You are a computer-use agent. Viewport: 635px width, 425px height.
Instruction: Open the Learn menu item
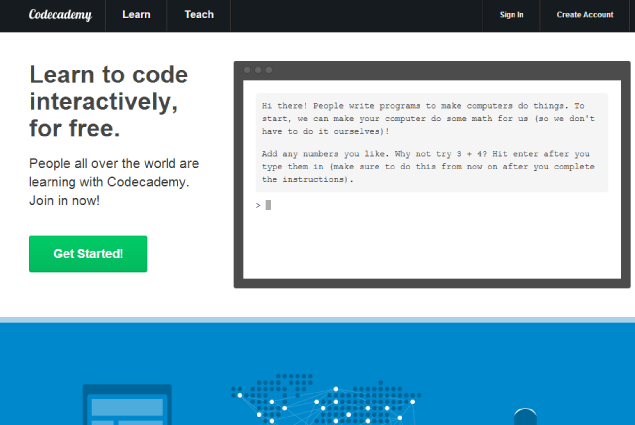[136, 15]
